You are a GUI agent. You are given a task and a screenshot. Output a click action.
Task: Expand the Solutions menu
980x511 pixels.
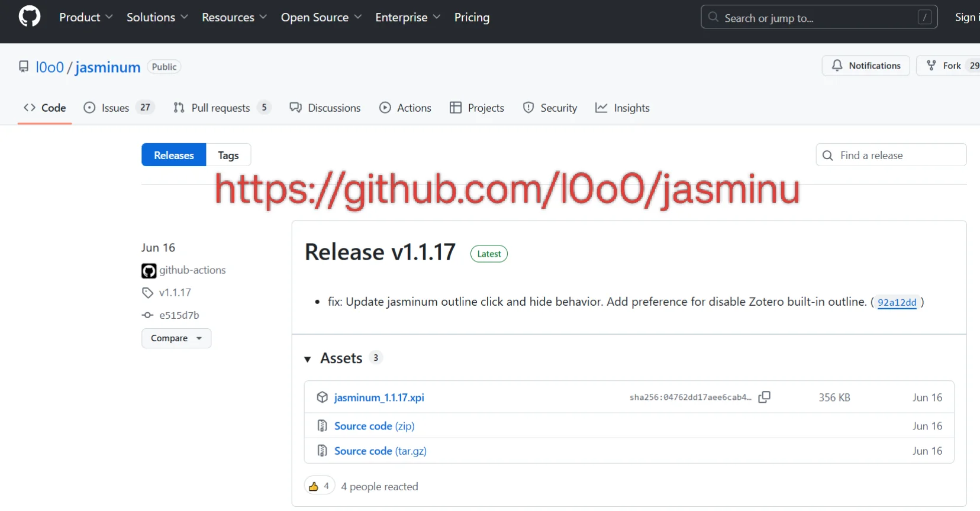pyautogui.click(x=157, y=17)
